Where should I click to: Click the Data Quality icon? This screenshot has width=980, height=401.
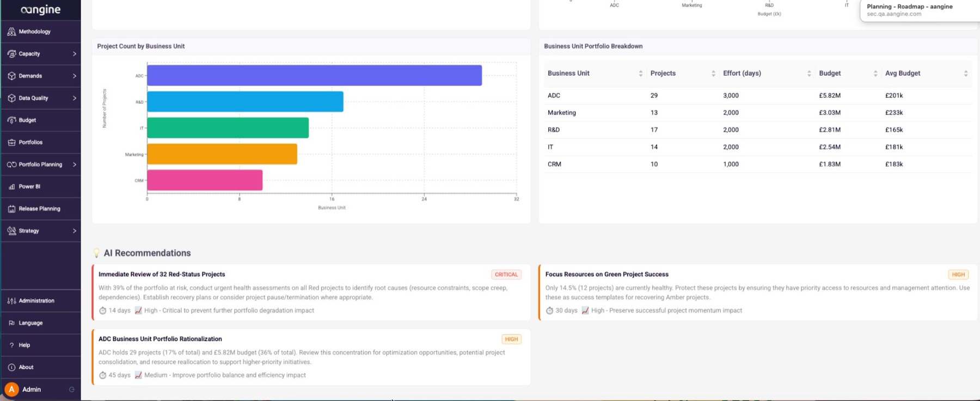click(x=11, y=98)
